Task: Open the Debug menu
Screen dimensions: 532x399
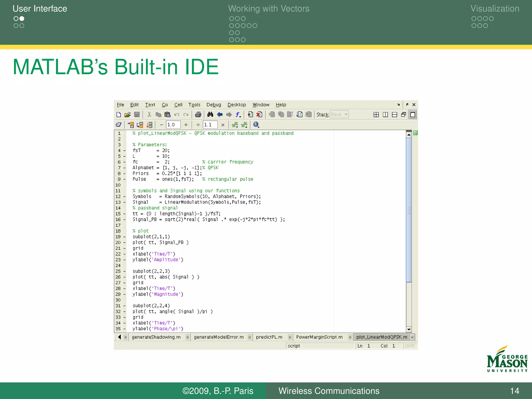Action: (x=214, y=105)
